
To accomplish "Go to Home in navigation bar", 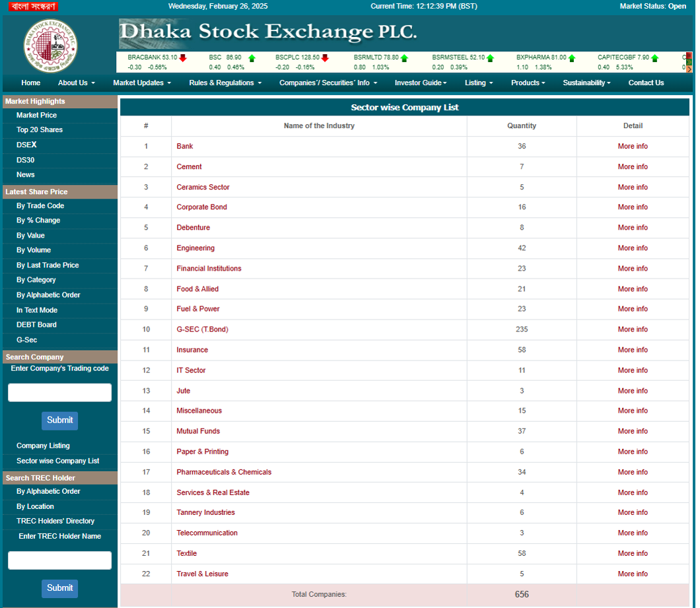I will (31, 83).
